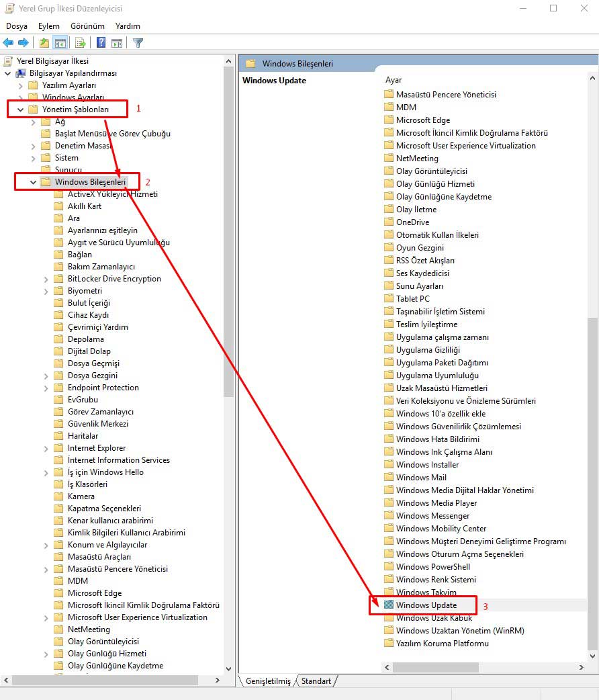Click the Bilgisayar Yapılandırması computer icon
599x700 pixels.
click(21, 73)
